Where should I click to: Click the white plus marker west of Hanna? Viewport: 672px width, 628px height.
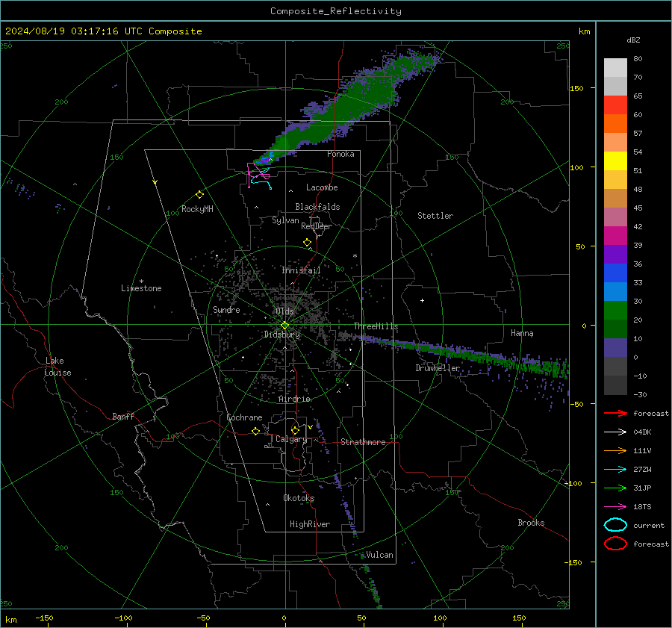click(x=422, y=300)
